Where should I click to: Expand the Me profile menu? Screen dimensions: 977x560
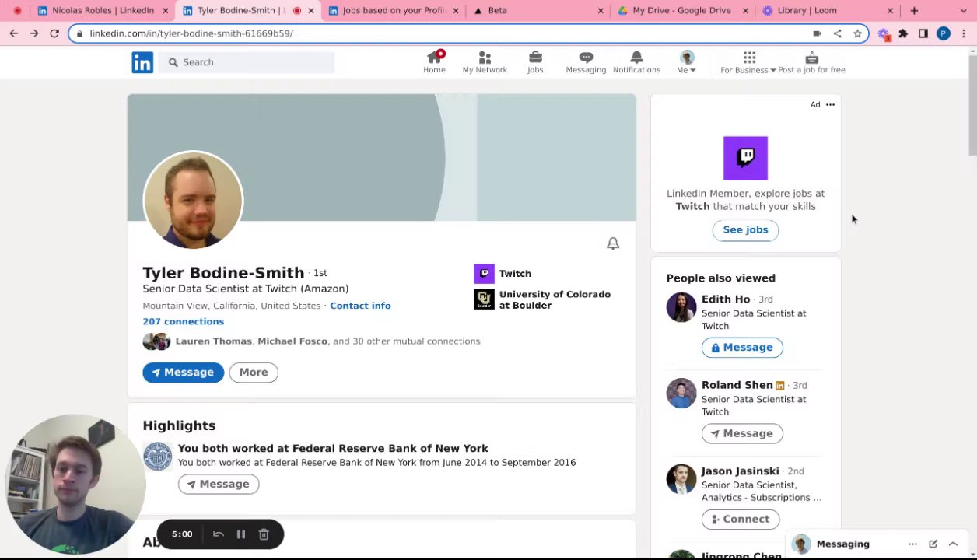[x=686, y=62]
